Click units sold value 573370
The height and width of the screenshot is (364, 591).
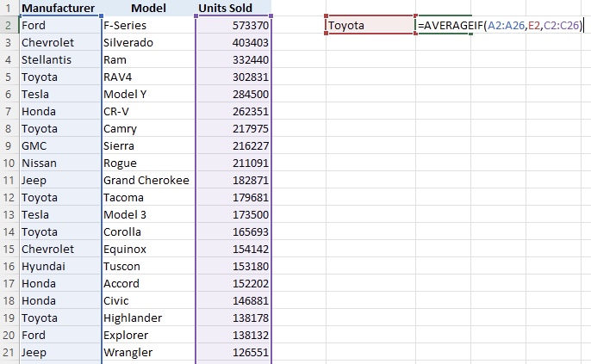233,25
